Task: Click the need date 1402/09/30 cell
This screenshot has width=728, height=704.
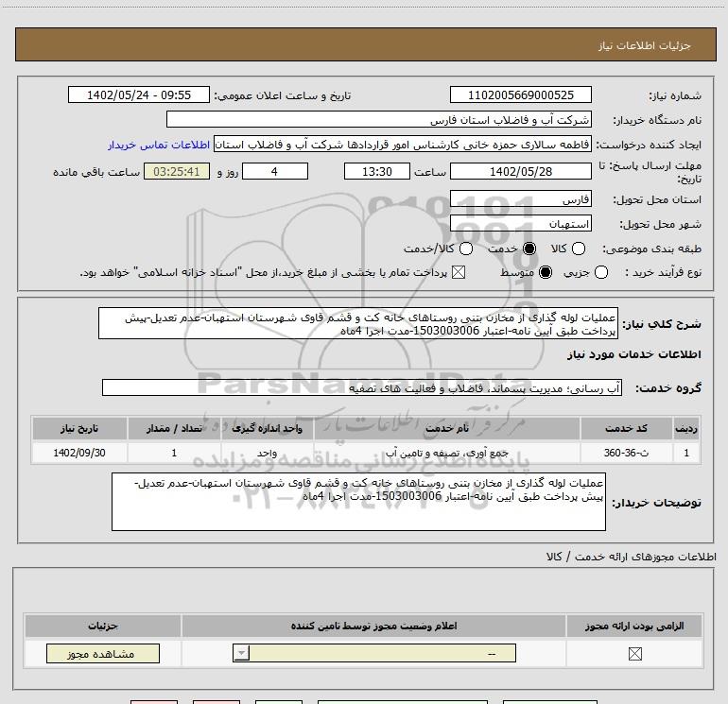Action: 79,453
